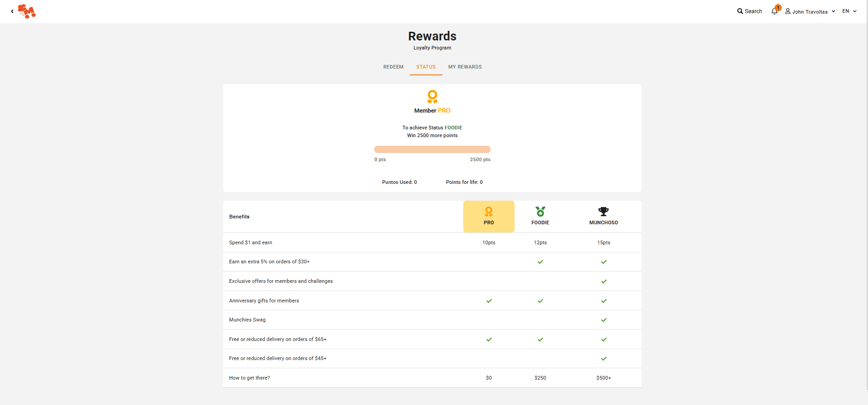This screenshot has height=405, width=868.
Task: Click PRO checkmark for $65+ delivery row
Action: (x=489, y=340)
